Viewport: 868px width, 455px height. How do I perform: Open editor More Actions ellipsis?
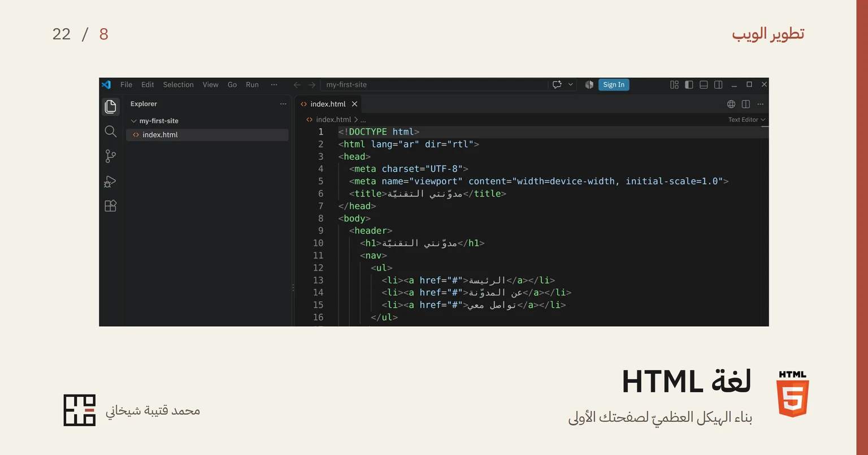[x=761, y=104]
